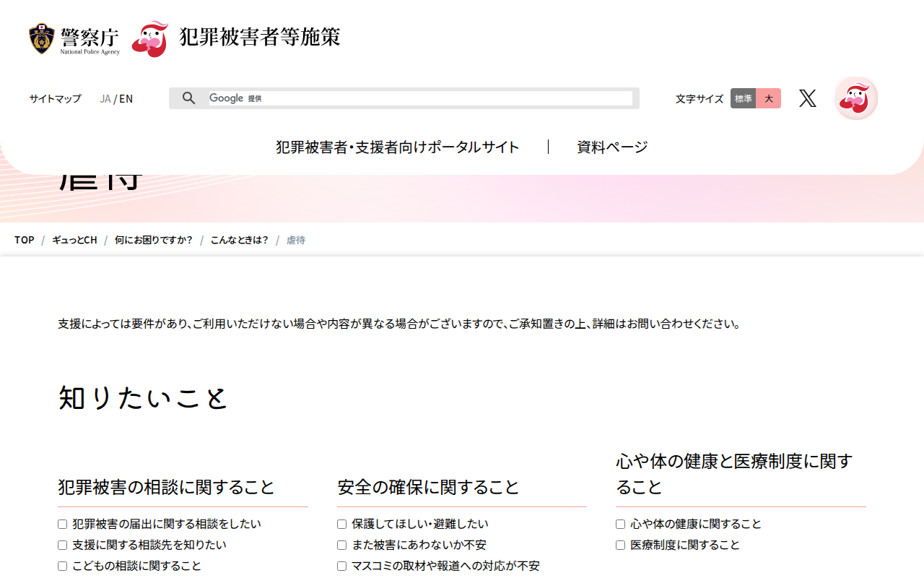Check 保護してほしい・避難したい
Viewport: 924px width, 578px height.
[x=342, y=524]
